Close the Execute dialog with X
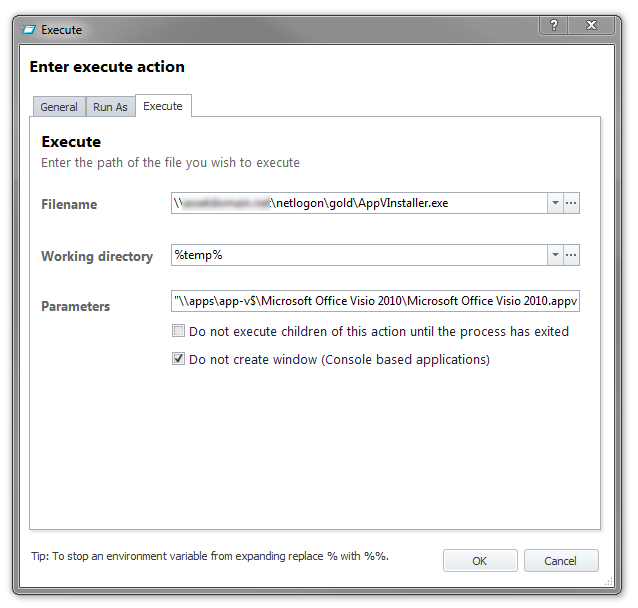Image resolution: width=638 pixels, height=608 pixels. (591, 25)
